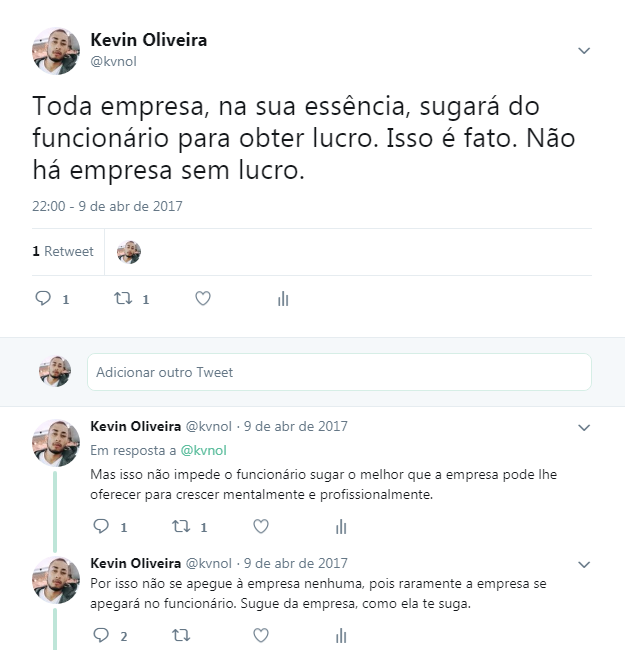
Task: Reply to the 'Por isso não se apegue' tweet
Action: (x=101, y=635)
